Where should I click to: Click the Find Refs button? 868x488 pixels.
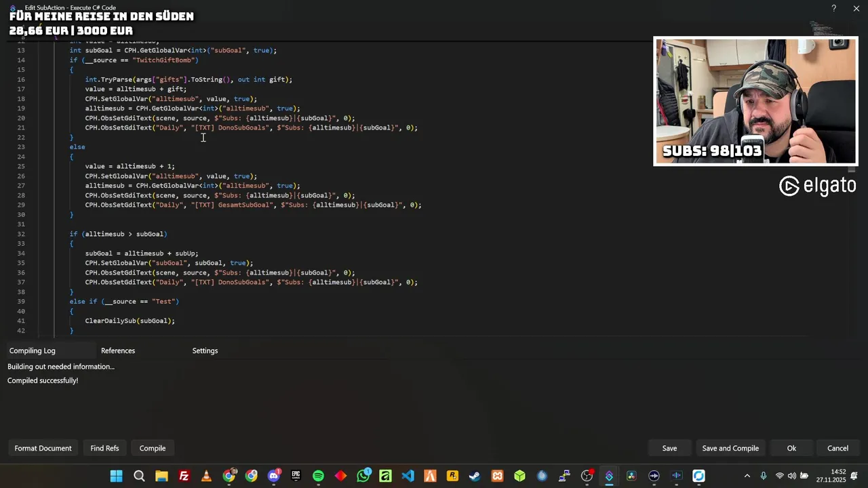point(104,448)
